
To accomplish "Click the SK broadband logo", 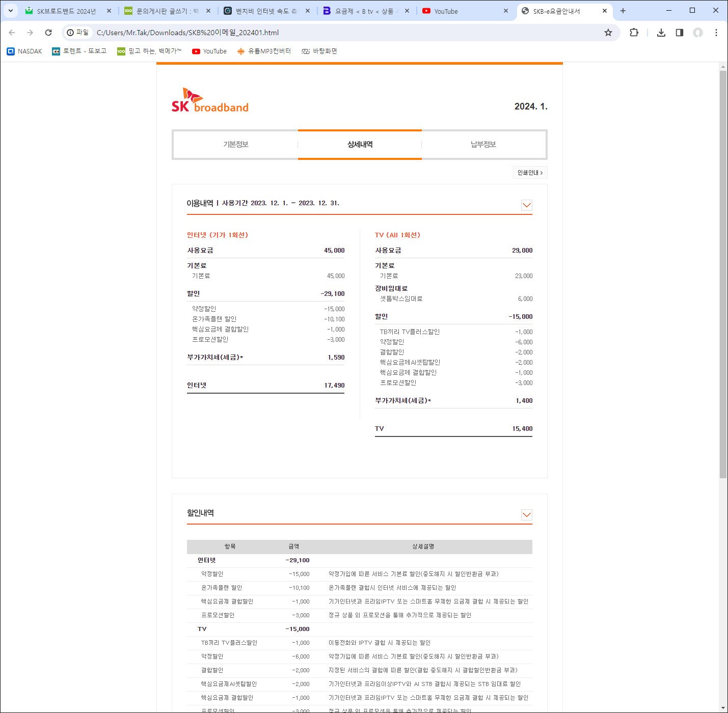I will 210,101.
